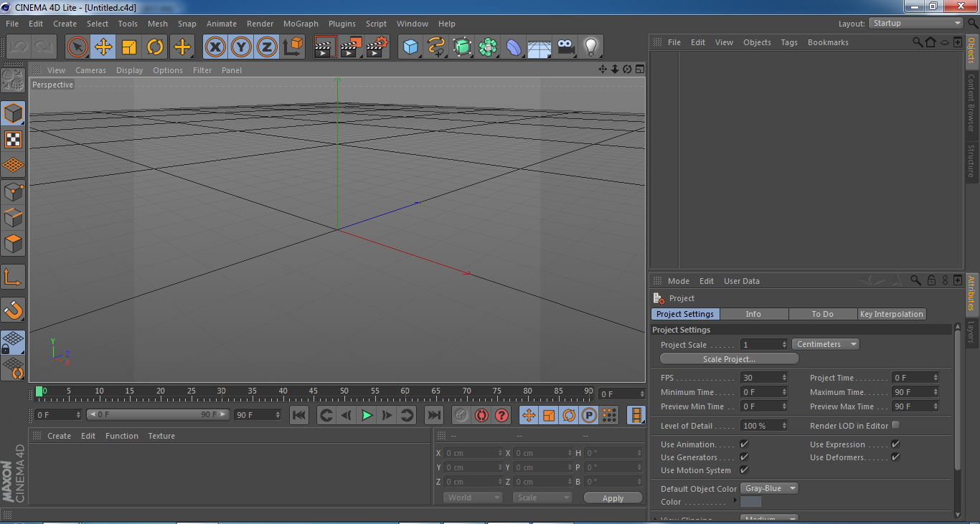Toggle X axis lock
This screenshot has height=524, width=980.
point(215,47)
